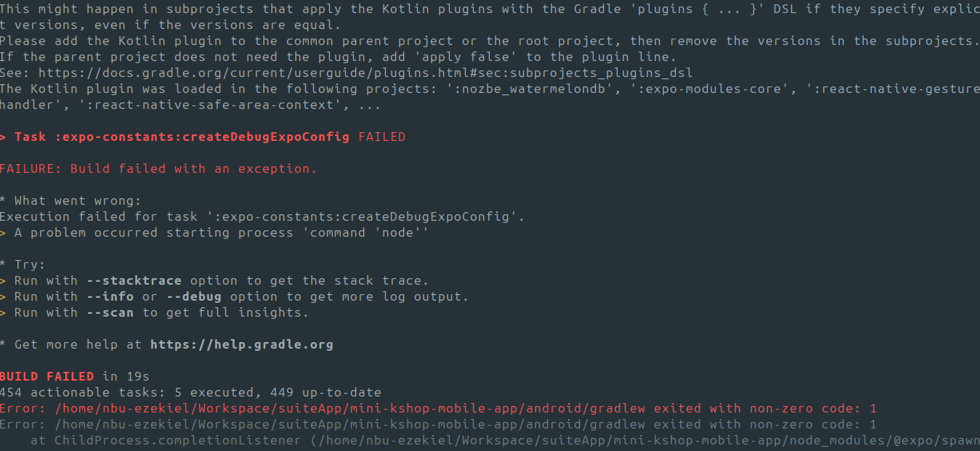Screen dimensions: 980x451
Task: Click the failed task :expo-constants:createDebugExpoConfig line
Action: (203, 137)
